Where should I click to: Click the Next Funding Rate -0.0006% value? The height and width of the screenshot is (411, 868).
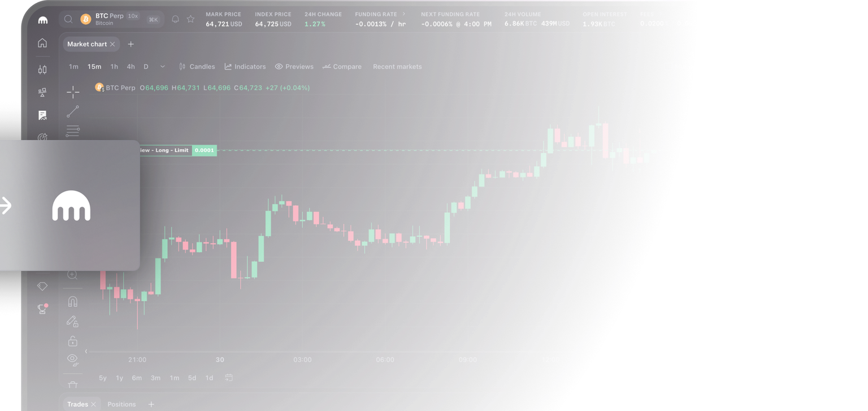coord(456,24)
